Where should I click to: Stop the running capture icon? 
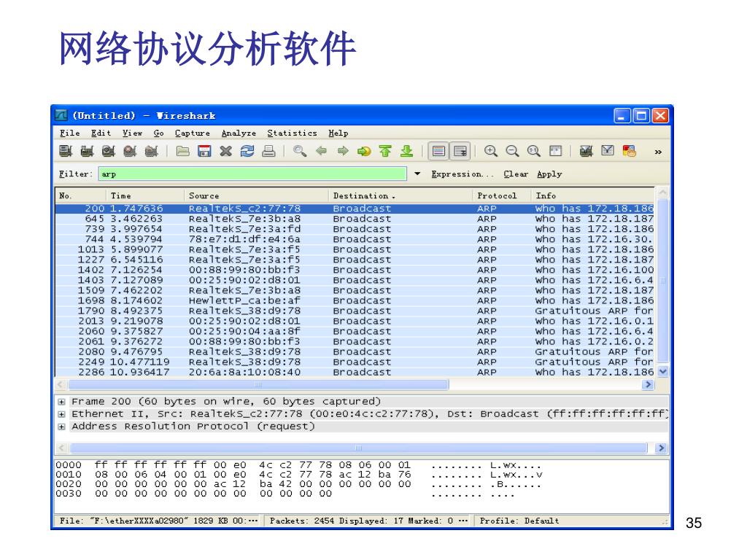(130, 152)
